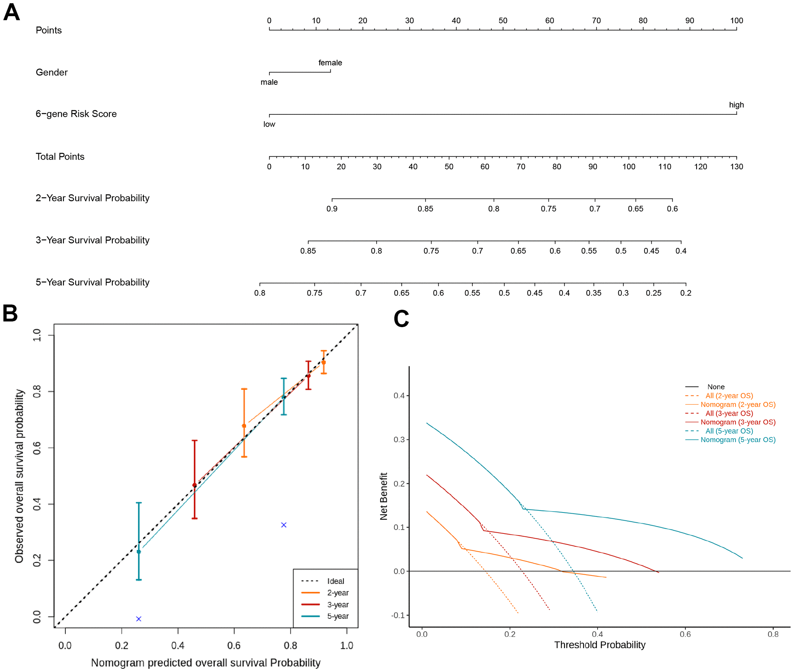Click the 'Ideal' legend entry in panel B
794x672 pixels.
coord(335,581)
